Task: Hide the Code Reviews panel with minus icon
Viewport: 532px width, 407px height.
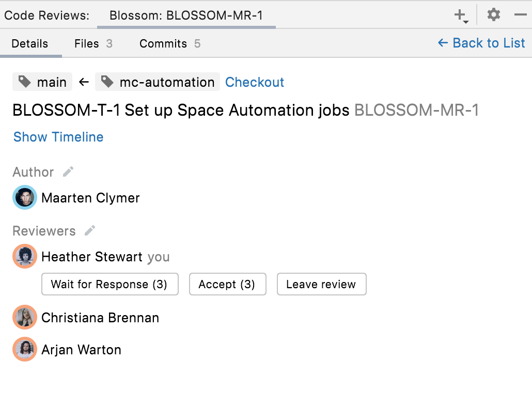Action: [520, 15]
